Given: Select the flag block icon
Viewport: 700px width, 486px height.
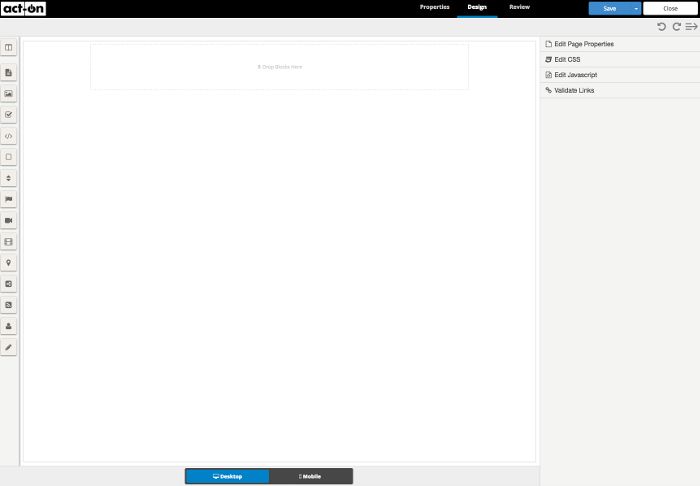Looking at the screenshot, I should click(x=8, y=199).
